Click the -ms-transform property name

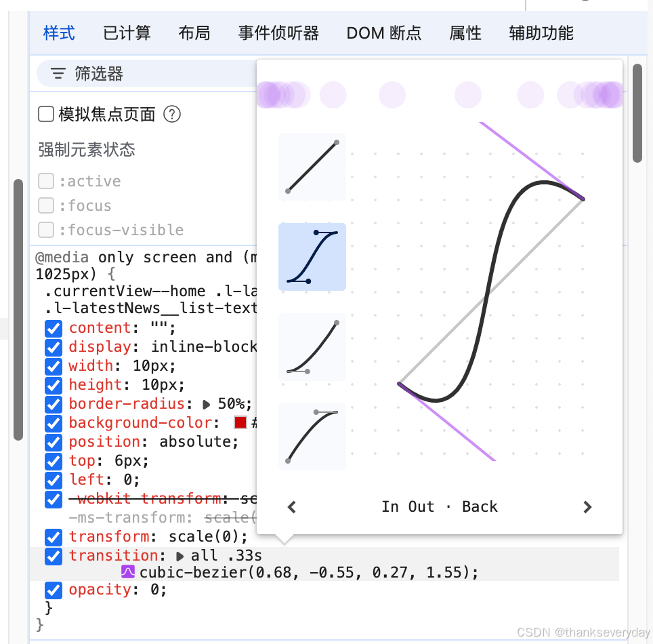tap(127, 517)
